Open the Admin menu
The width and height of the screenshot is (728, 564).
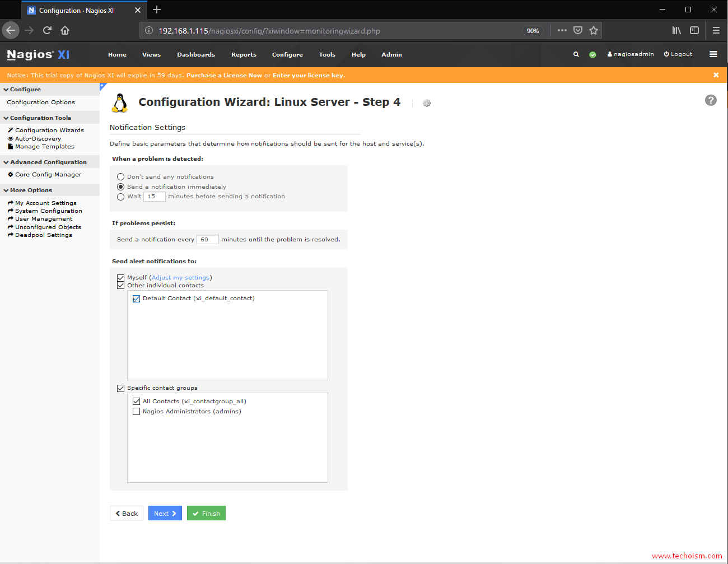tap(391, 55)
